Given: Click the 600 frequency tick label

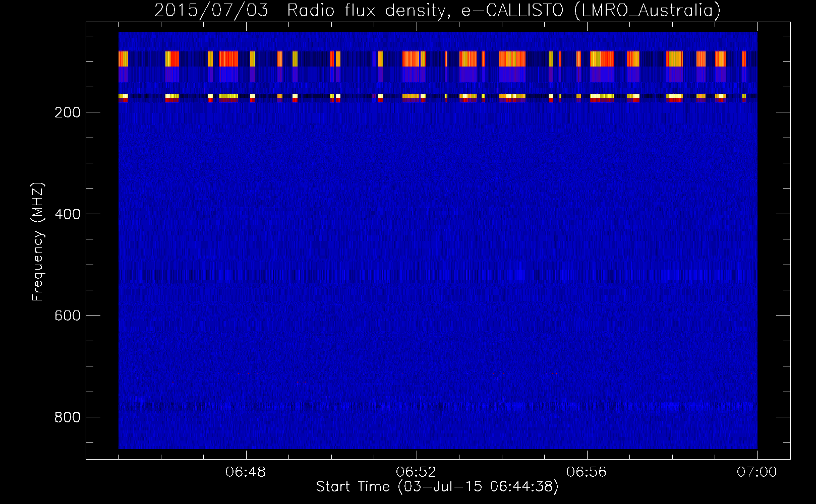Looking at the screenshot, I should tap(68, 316).
